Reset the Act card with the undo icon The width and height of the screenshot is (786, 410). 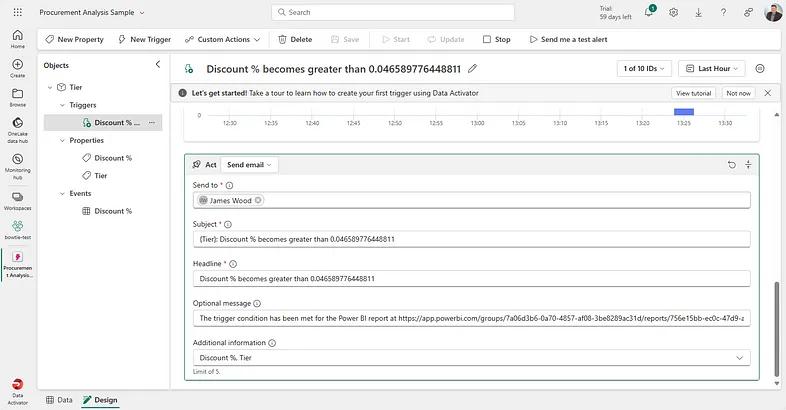732,164
